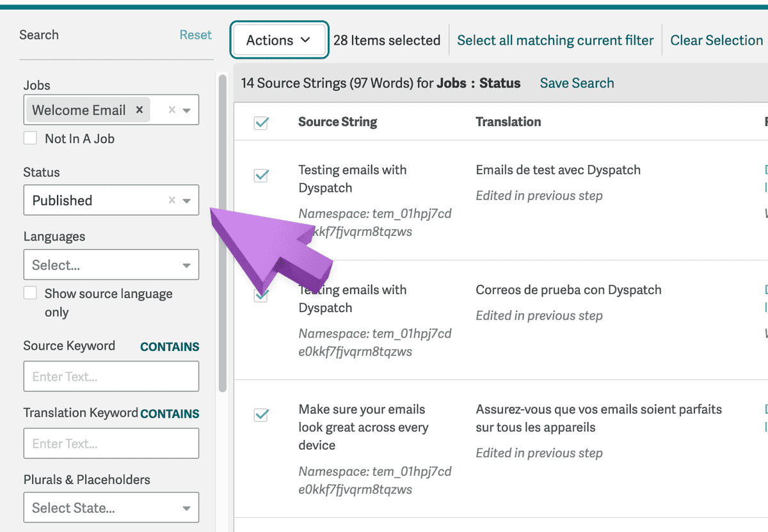Toggle Show source language only checkbox
The height and width of the screenshot is (532, 768).
click(30, 293)
